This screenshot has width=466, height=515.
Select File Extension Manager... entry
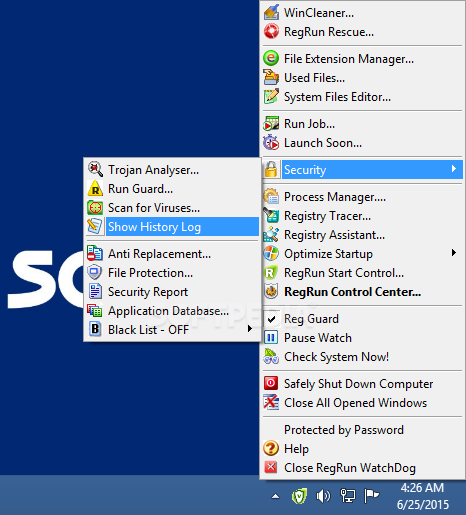tap(362, 59)
